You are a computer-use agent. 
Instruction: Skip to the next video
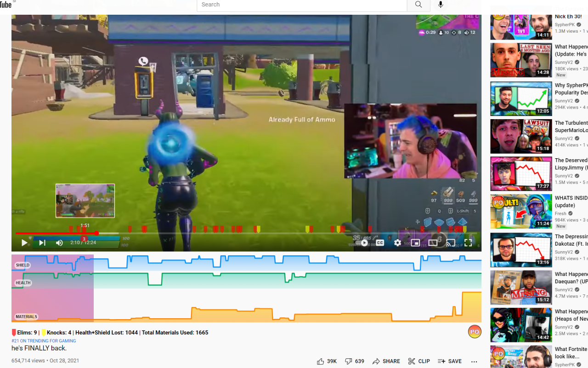[42, 243]
